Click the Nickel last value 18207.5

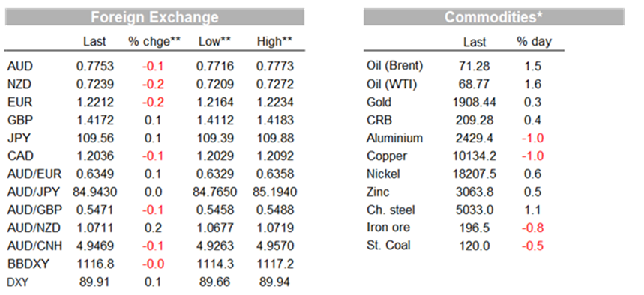[474, 174]
